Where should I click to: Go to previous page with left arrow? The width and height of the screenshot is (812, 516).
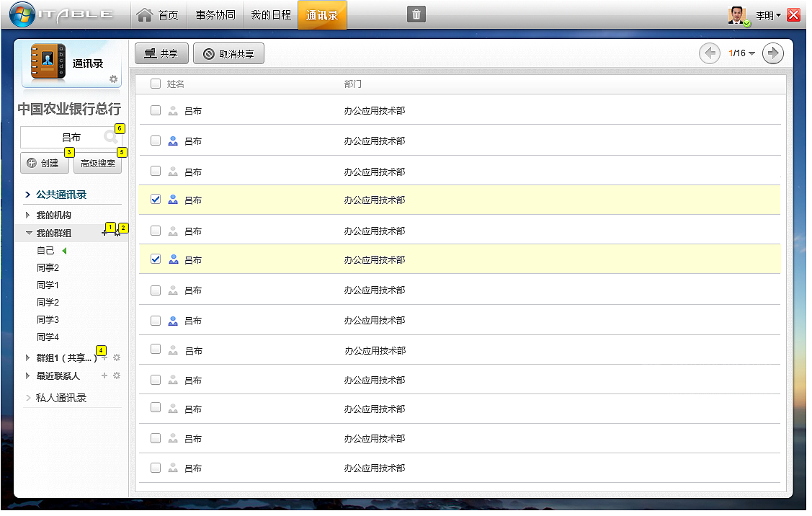(x=710, y=53)
